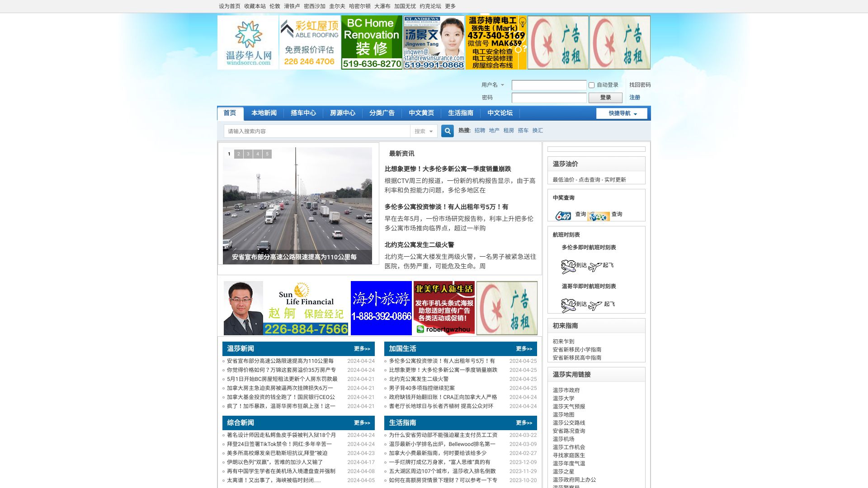Click 更多>> in 温莎新闻 section

pyautogui.click(x=362, y=349)
